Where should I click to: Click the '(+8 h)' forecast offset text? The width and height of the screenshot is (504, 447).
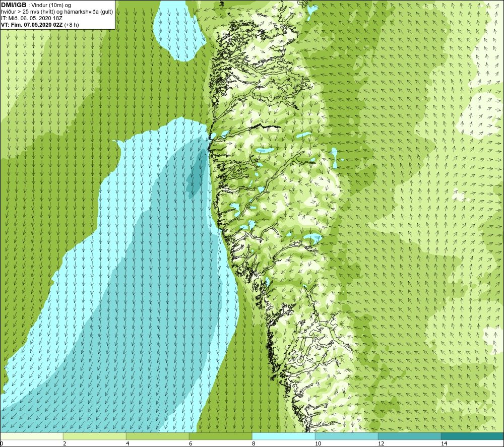tap(72, 25)
